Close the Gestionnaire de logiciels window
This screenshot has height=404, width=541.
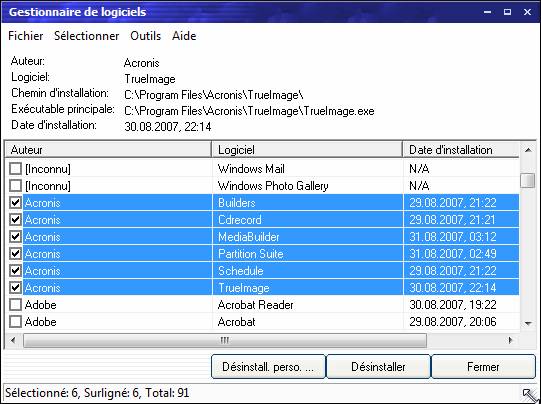click(527, 12)
